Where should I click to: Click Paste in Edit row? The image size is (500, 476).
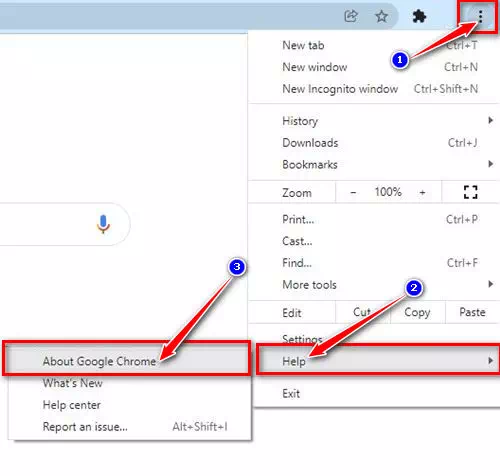pos(472,312)
